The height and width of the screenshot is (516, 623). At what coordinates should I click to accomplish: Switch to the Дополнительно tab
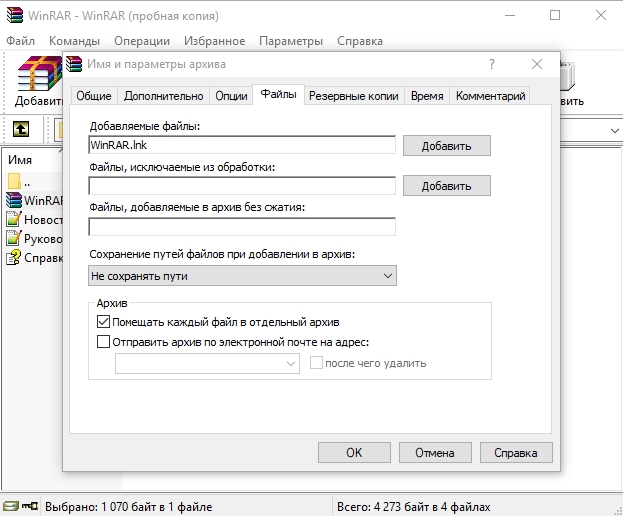coord(163,96)
